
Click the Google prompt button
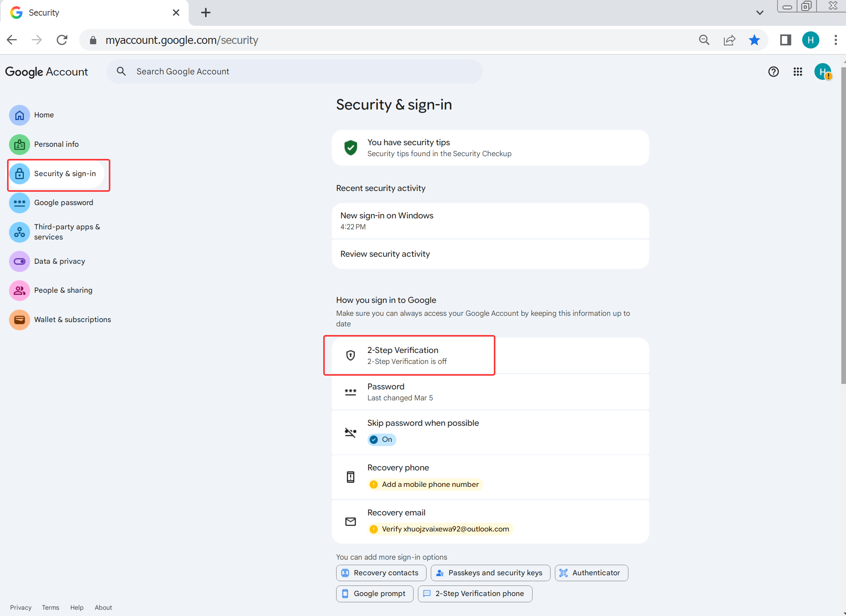click(x=374, y=594)
